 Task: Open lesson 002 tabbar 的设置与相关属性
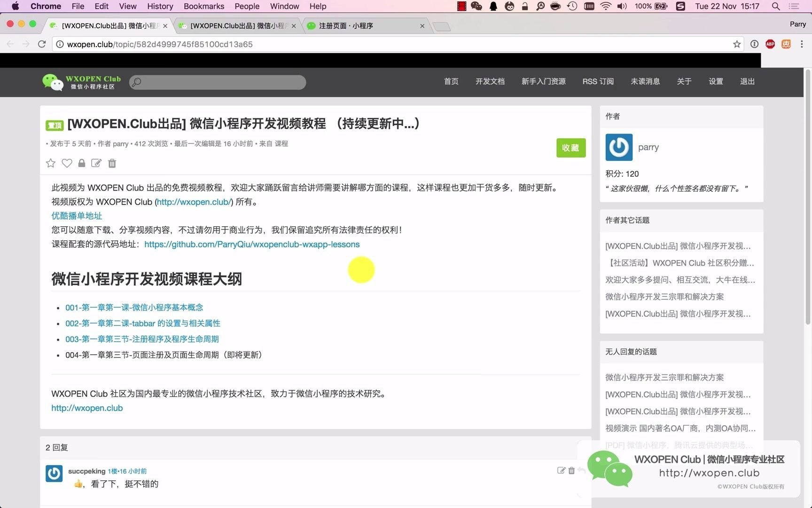coord(143,324)
